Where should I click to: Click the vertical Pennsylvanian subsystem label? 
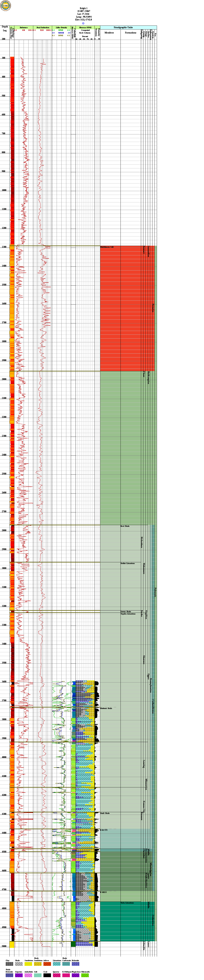pos(151,686)
